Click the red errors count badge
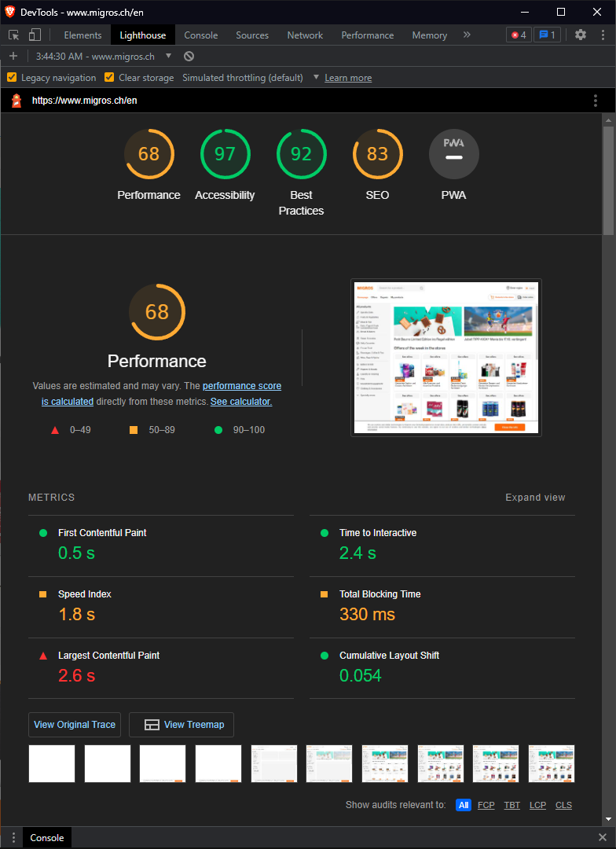The width and height of the screenshot is (616, 849). coord(519,35)
